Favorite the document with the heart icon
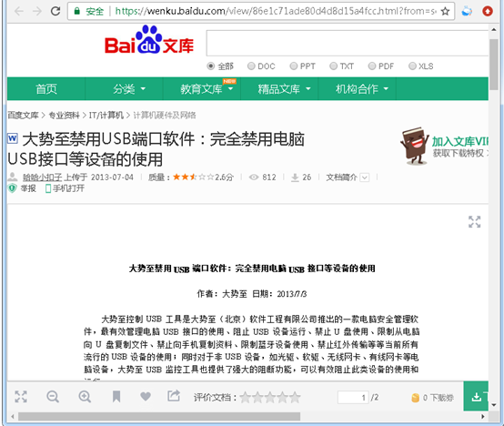The height and width of the screenshot is (426, 504). tap(146, 397)
